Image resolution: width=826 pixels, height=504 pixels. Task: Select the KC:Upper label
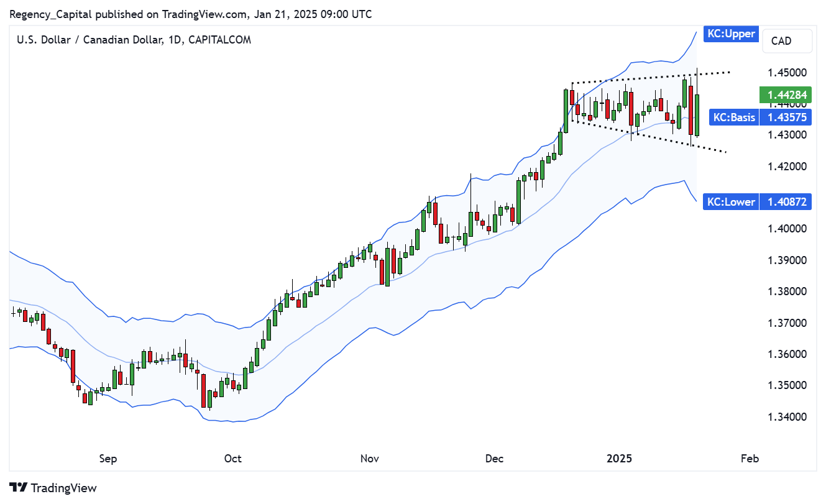point(731,34)
